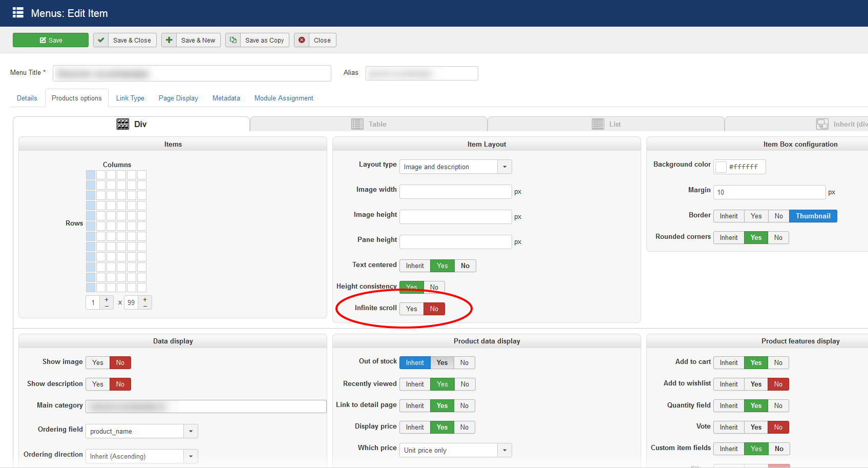Open the Ordering field dropdown

(x=142, y=431)
